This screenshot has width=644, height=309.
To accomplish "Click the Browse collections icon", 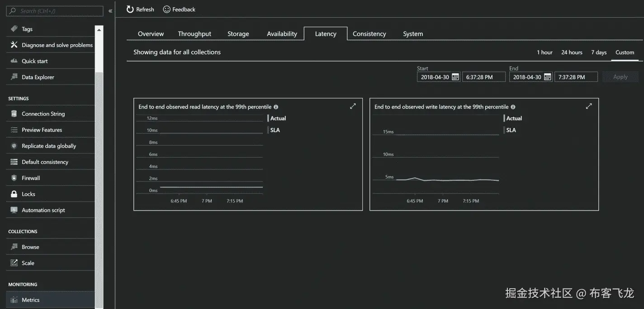I will (14, 247).
